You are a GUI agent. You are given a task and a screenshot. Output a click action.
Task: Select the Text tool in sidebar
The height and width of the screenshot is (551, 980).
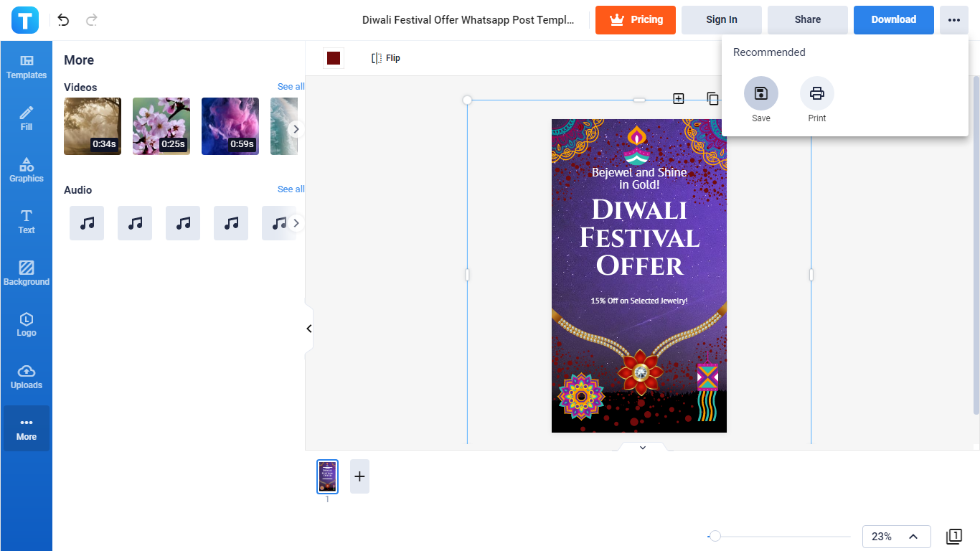tap(27, 222)
